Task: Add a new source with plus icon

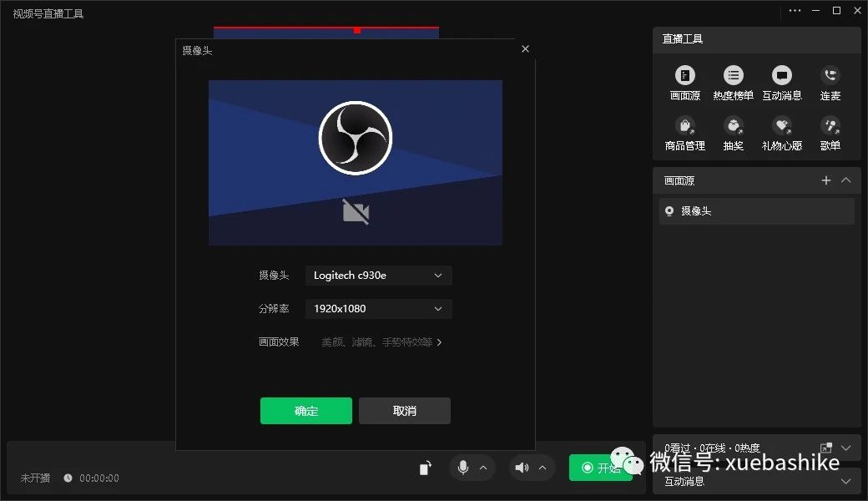Action: tap(826, 180)
